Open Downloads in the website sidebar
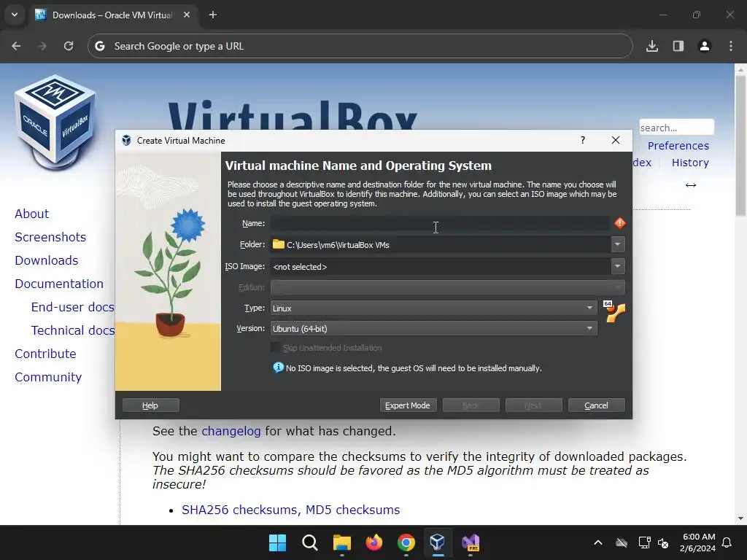This screenshot has width=747, height=560. click(47, 260)
